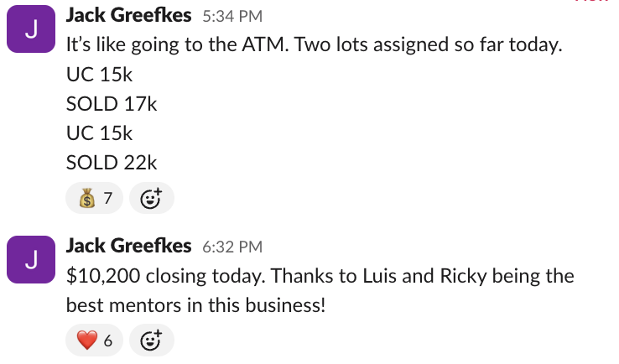Toggle the money bag reaction with 7 votes
Image resolution: width=619 pixels, height=364 pixels.
(x=94, y=199)
